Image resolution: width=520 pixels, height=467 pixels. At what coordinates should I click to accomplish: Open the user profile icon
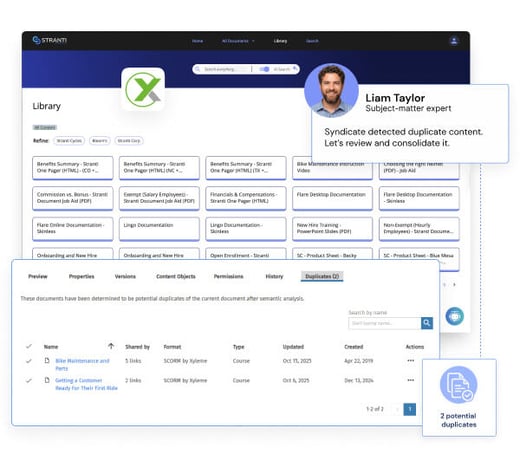click(454, 41)
